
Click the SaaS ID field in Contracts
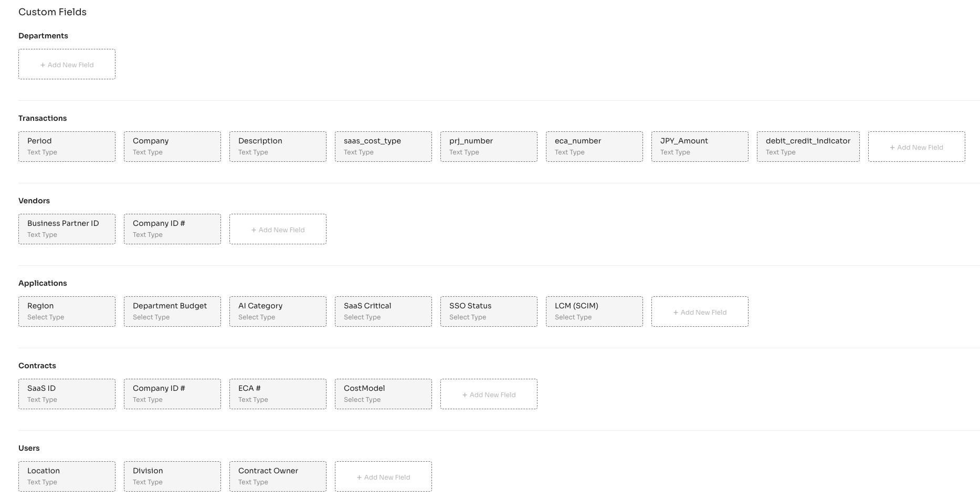pyautogui.click(x=67, y=393)
